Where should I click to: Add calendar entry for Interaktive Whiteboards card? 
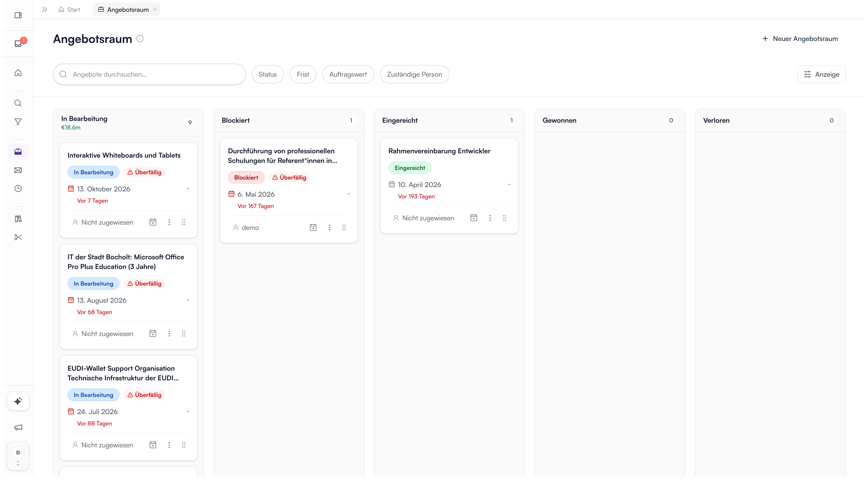click(153, 222)
